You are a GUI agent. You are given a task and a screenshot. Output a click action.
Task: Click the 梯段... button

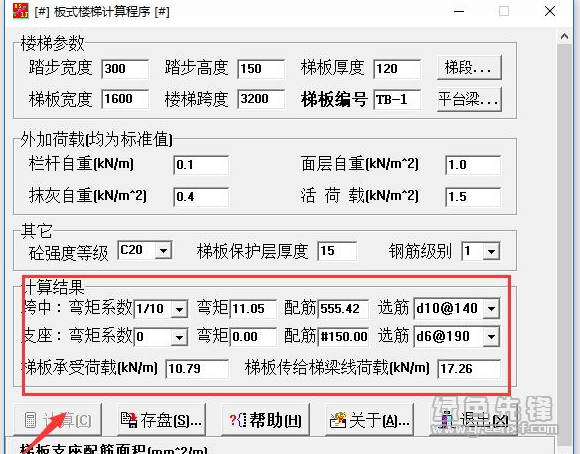469,67
